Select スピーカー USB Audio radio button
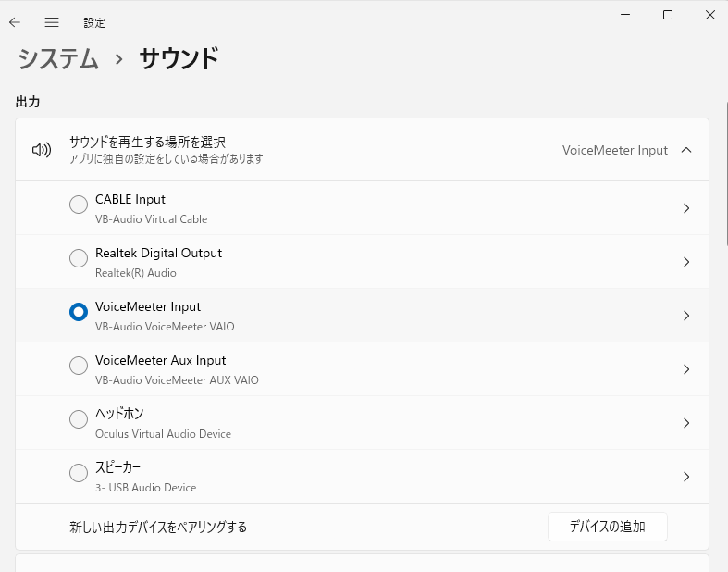 pyautogui.click(x=79, y=473)
